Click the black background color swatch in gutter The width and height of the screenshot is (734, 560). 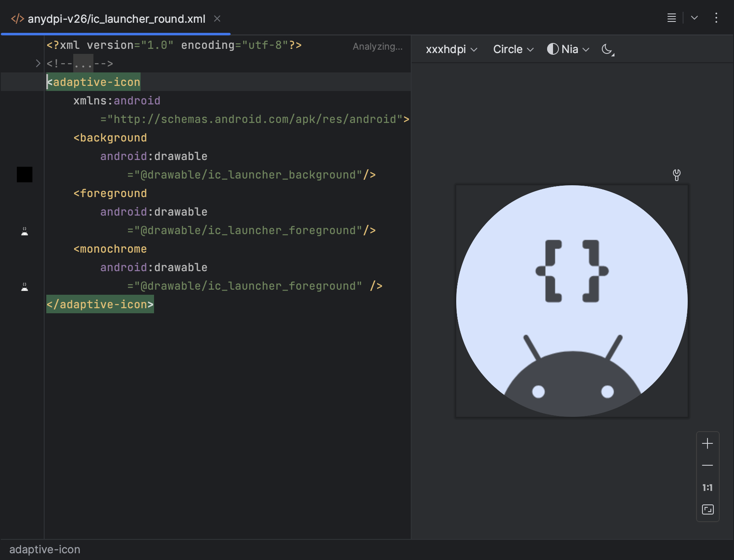coord(24,174)
